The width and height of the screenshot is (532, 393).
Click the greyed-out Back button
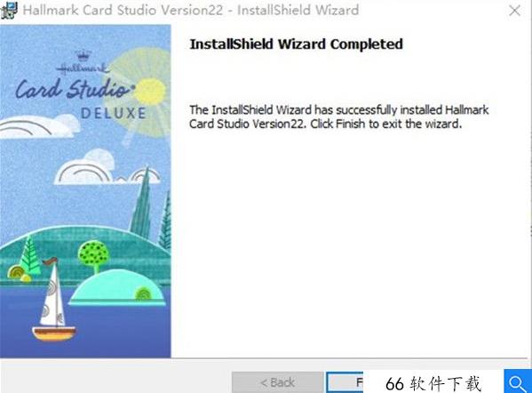(277, 382)
